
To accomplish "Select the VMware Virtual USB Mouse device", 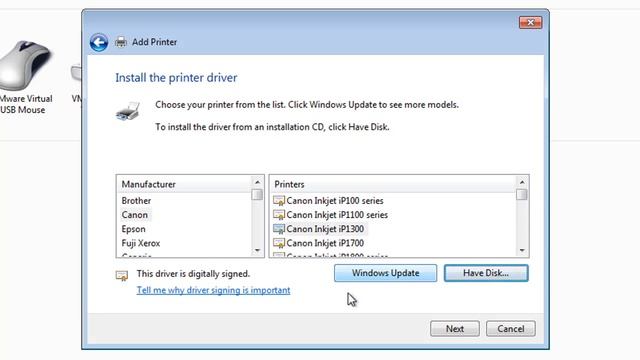I will pos(26,78).
